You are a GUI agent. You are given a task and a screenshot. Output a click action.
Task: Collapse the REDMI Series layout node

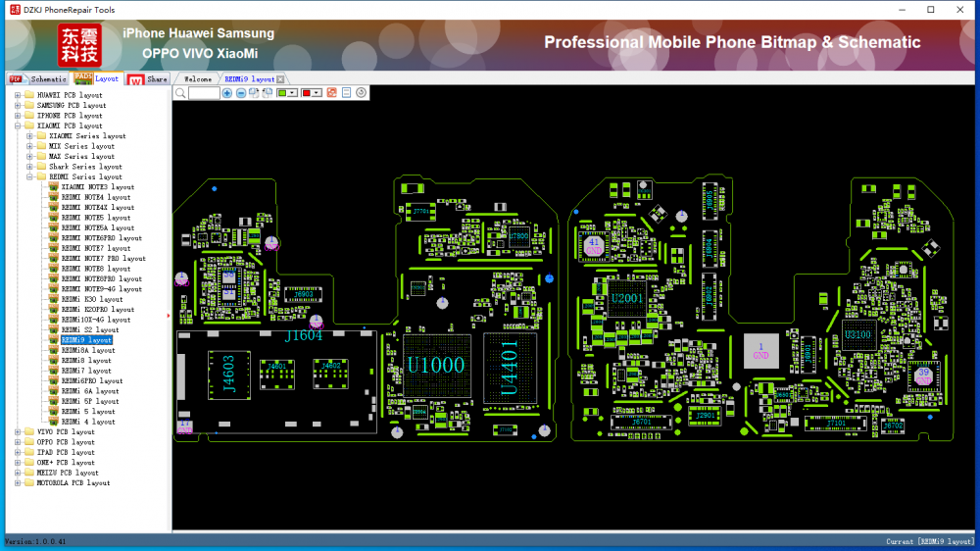pos(29,176)
